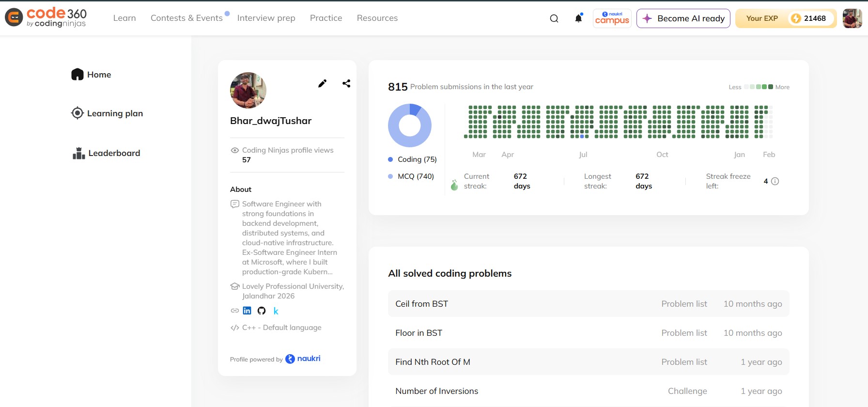Screen dimensions: 868x407
Task: Open the Learn menu
Action: click(x=124, y=18)
